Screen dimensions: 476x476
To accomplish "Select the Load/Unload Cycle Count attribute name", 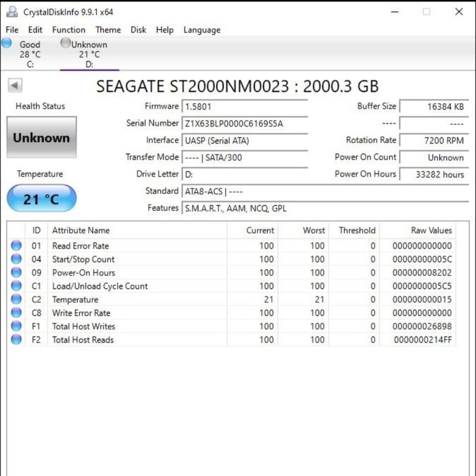I will (x=100, y=286).
